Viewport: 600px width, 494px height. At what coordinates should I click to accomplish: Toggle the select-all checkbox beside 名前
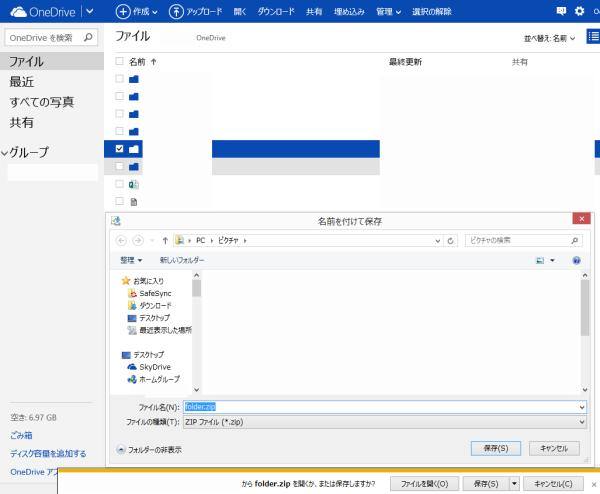pos(120,62)
